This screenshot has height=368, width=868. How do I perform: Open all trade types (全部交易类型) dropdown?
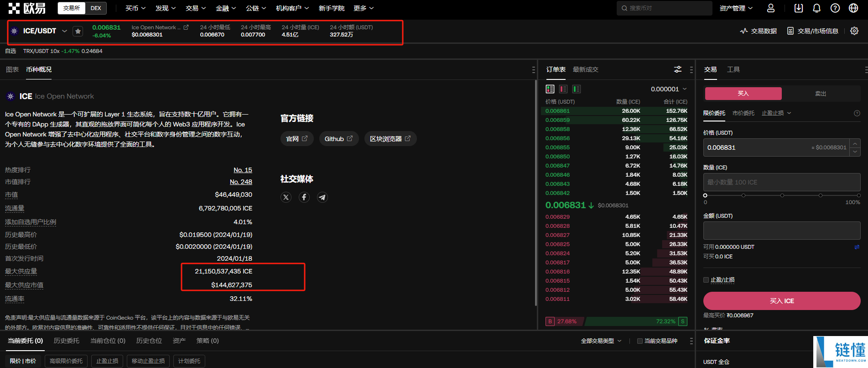pos(601,341)
